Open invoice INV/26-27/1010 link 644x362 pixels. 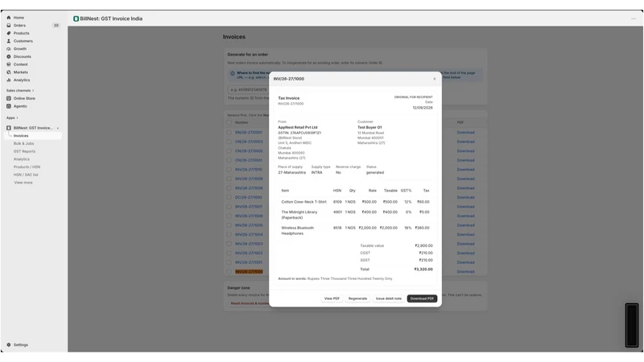[x=249, y=170]
